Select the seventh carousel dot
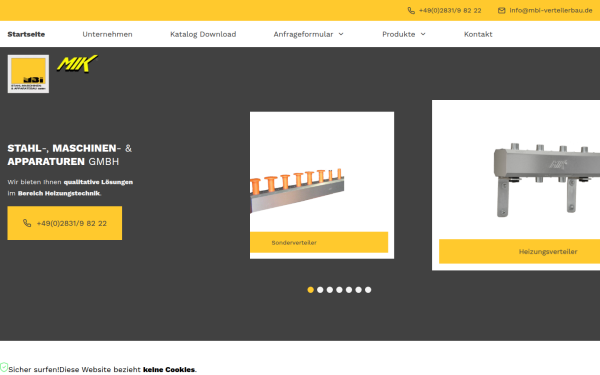Viewport: 600px width, 375px height. pyautogui.click(x=368, y=290)
